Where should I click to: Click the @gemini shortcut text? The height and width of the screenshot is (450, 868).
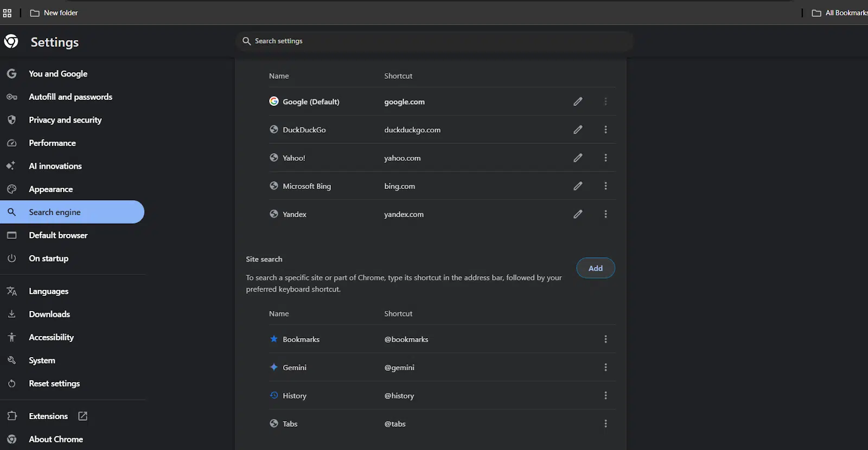(x=399, y=368)
